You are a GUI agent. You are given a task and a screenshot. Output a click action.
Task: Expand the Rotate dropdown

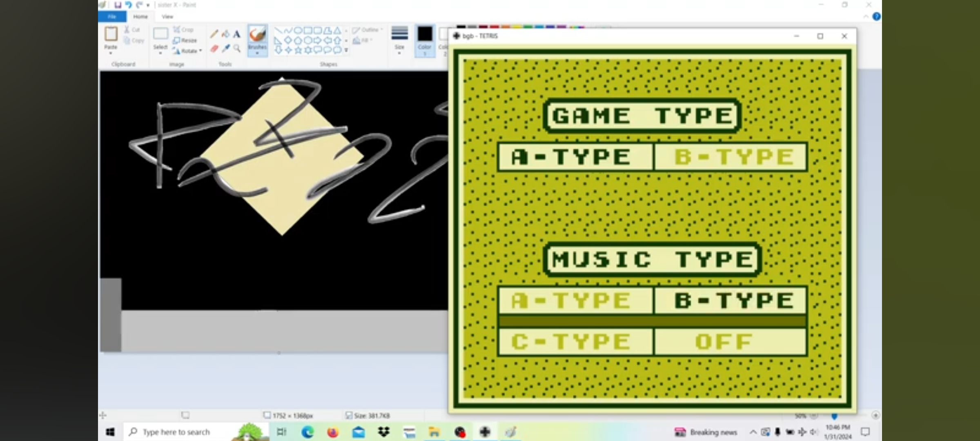(200, 51)
